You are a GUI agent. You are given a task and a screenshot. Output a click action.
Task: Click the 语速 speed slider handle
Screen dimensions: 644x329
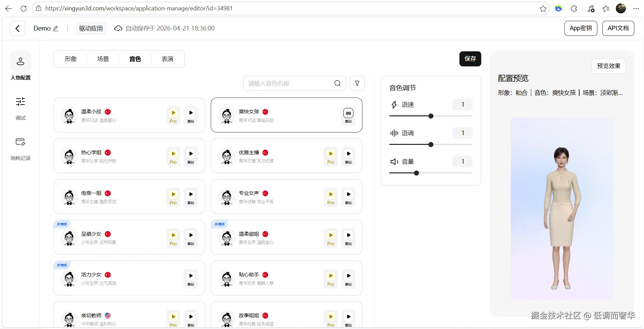pyautogui.click(x=431, y=116)
